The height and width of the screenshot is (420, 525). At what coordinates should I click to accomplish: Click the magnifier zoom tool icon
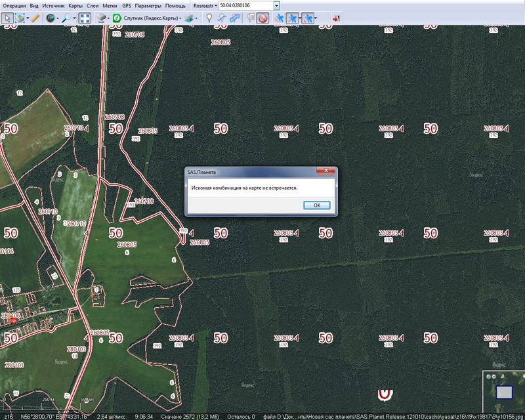pos(67,18)
